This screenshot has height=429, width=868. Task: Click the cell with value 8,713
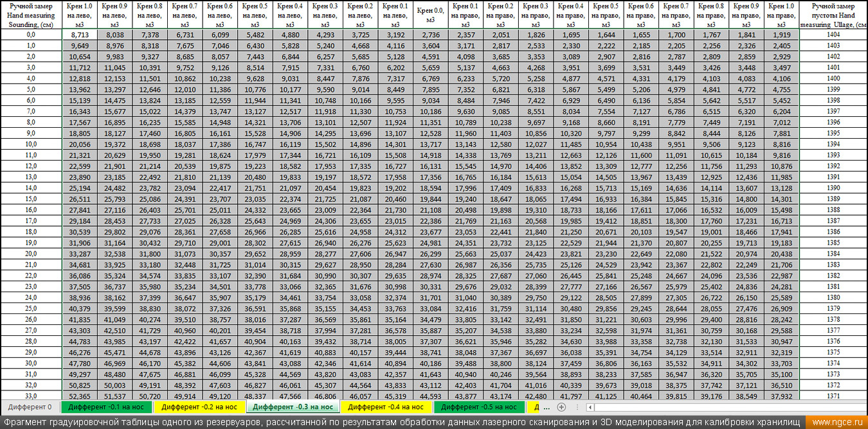click(x=80, y=35)
